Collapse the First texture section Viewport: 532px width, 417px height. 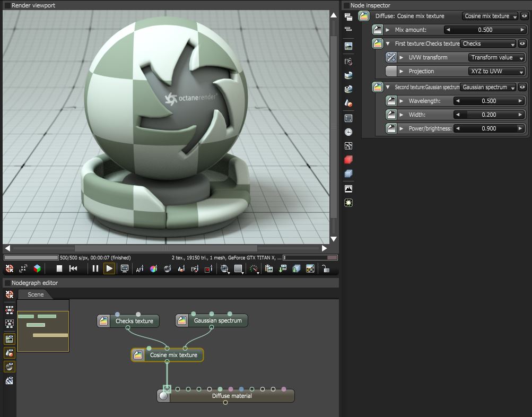click(388, 44)
